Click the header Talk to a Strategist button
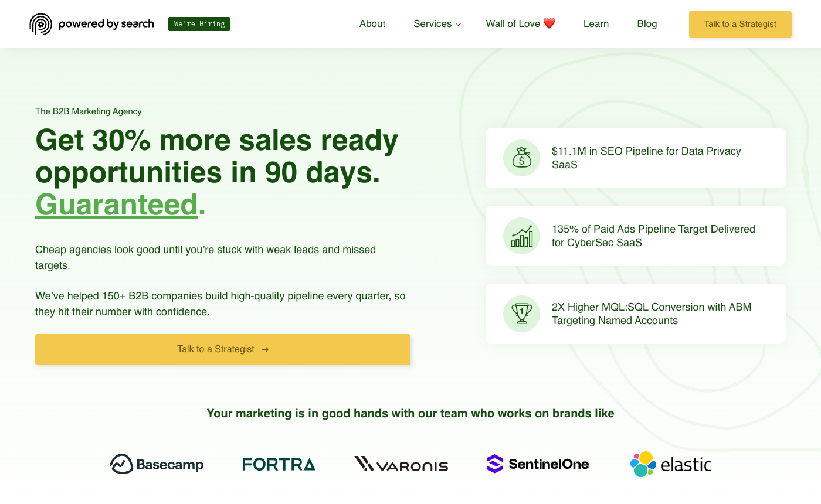821x504 pixels. pyautogui.click(x=740, y=24)
